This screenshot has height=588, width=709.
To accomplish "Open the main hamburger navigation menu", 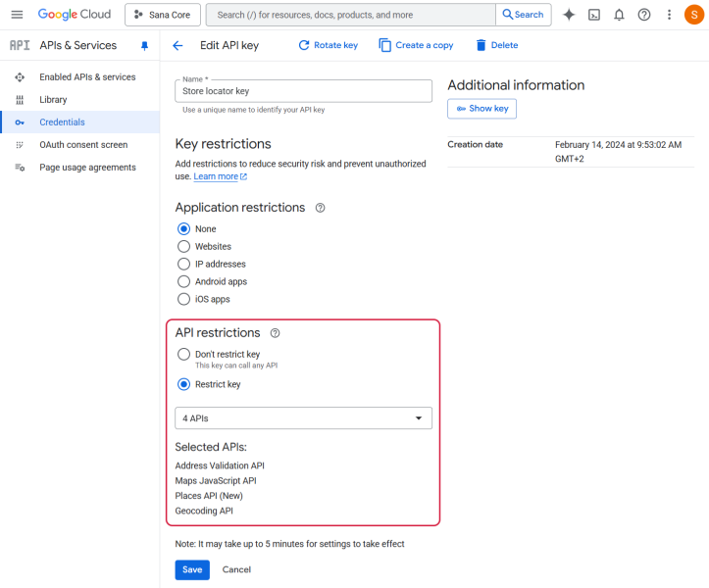I will pyautogui.click(x=17, y=15).
